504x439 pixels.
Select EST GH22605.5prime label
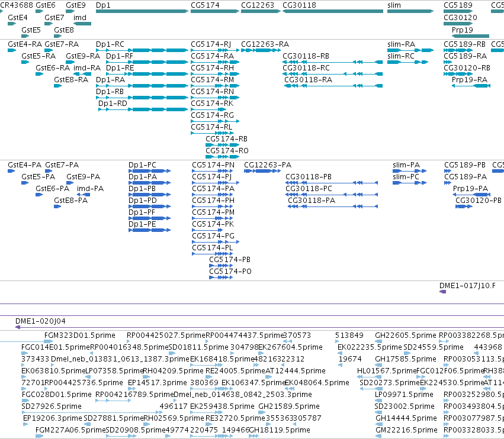click(x=406, y=335)
